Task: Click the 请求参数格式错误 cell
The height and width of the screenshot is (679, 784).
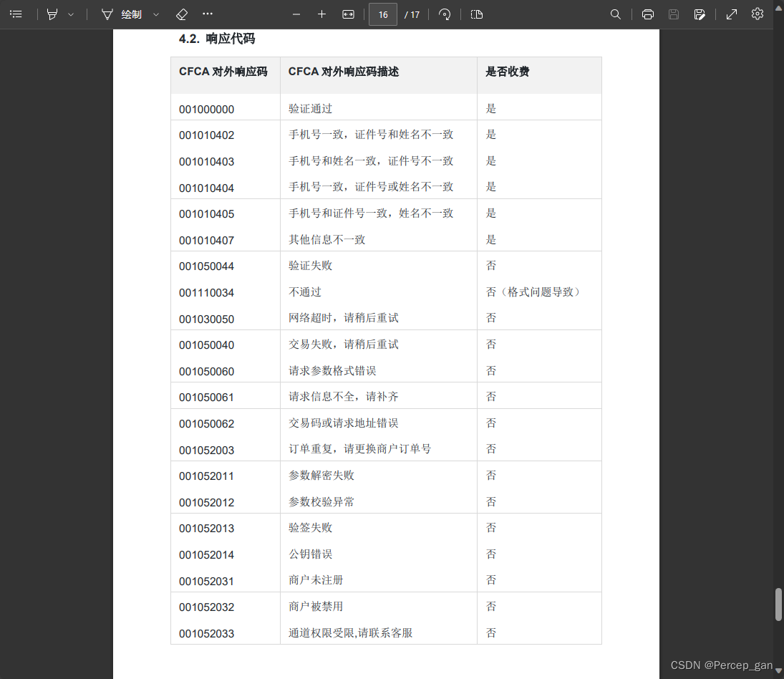Action: coord(332,371)
